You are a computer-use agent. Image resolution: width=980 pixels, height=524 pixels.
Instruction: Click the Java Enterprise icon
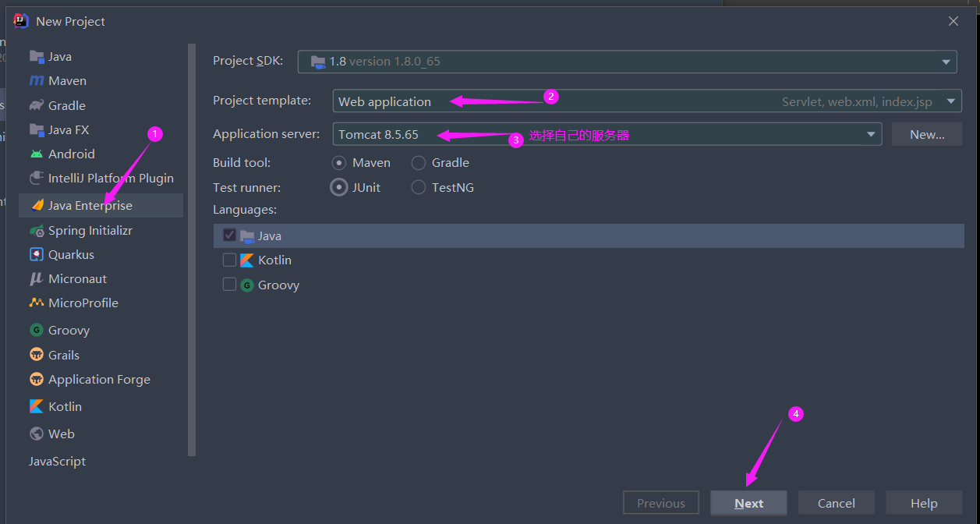click(37, 205)
